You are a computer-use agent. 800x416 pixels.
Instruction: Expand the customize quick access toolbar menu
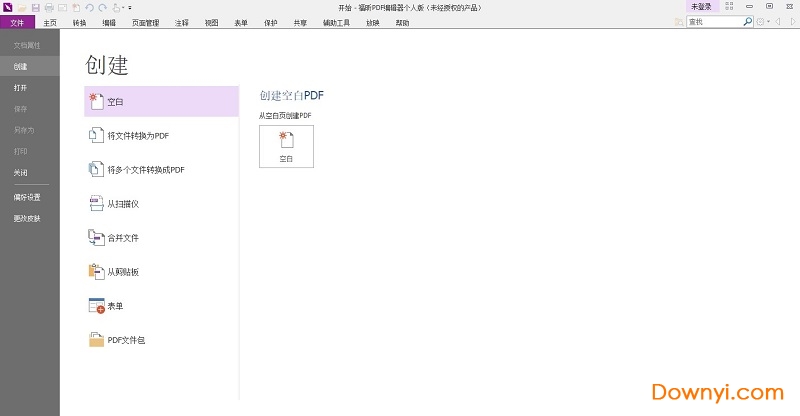point(130,8)
